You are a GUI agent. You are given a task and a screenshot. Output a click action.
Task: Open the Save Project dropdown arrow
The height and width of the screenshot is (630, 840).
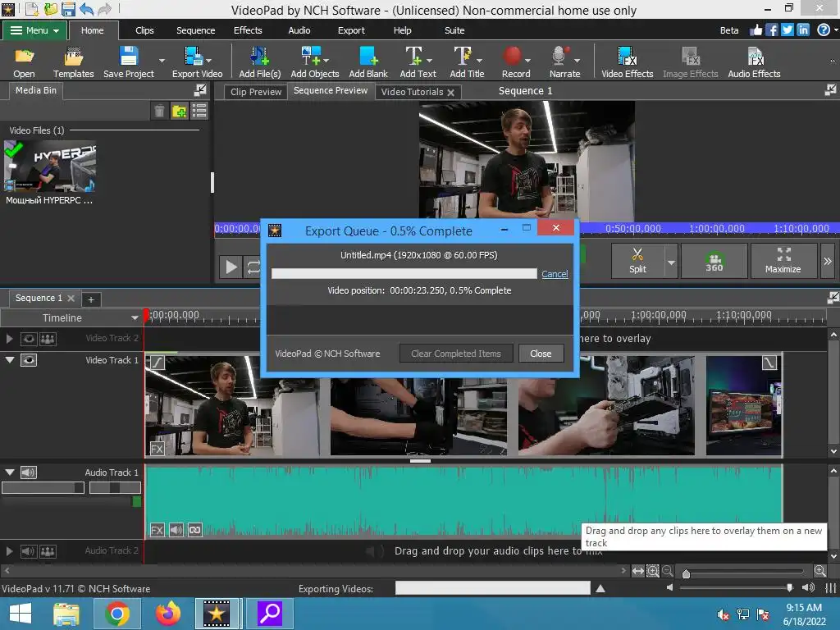[x=162, y=61]
